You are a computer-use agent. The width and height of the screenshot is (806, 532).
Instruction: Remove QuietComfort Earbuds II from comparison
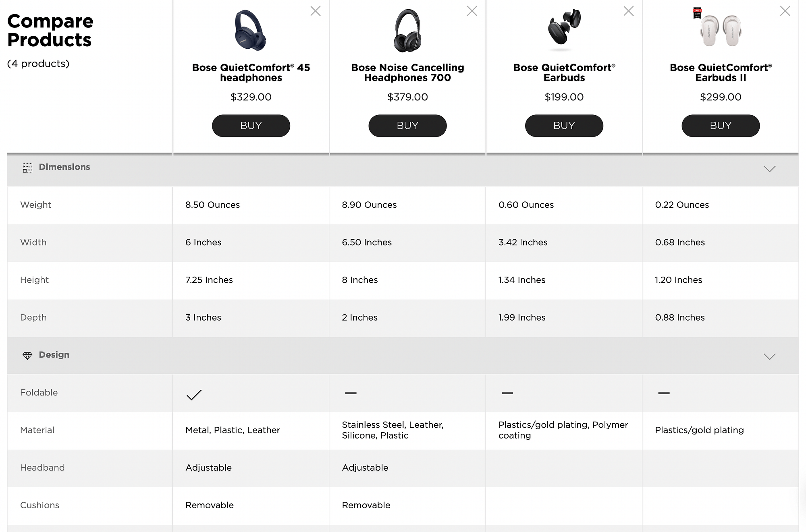click(x=785, y=11)
